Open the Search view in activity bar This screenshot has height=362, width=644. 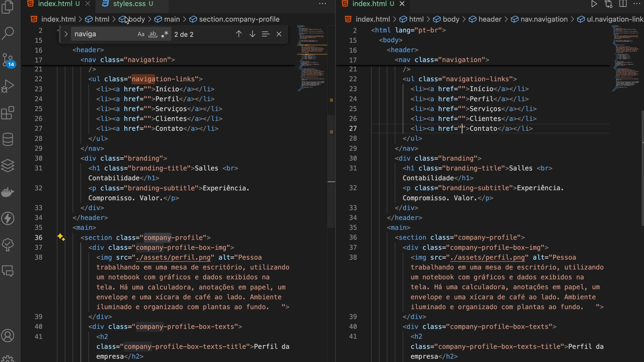pos(8,33)
